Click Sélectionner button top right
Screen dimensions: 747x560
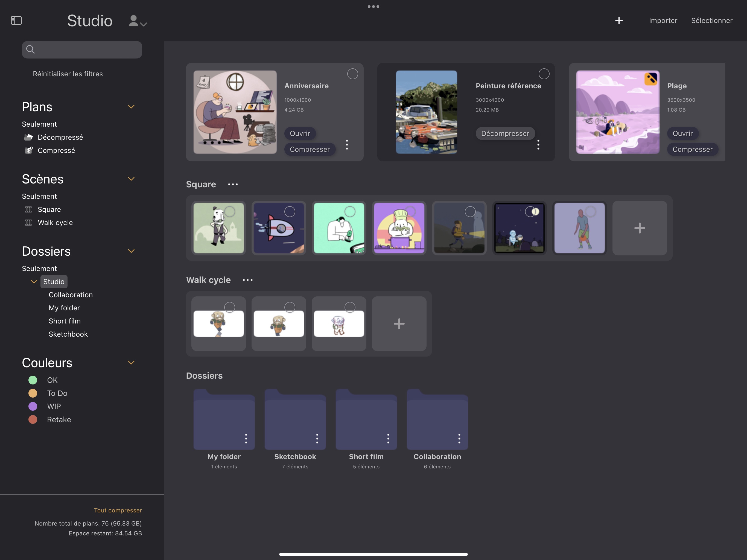point(712,19)
